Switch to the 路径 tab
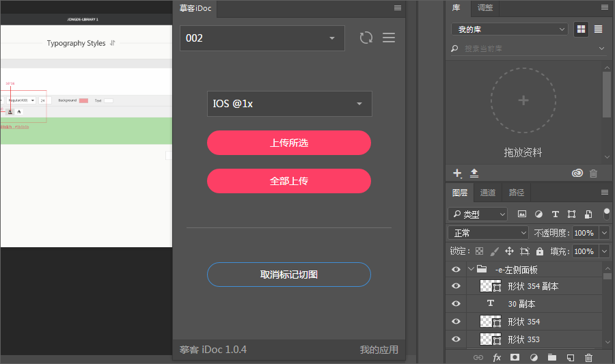The height and width of the screenshot is (364, 615). pyautogui.click(x=517, y=193)
